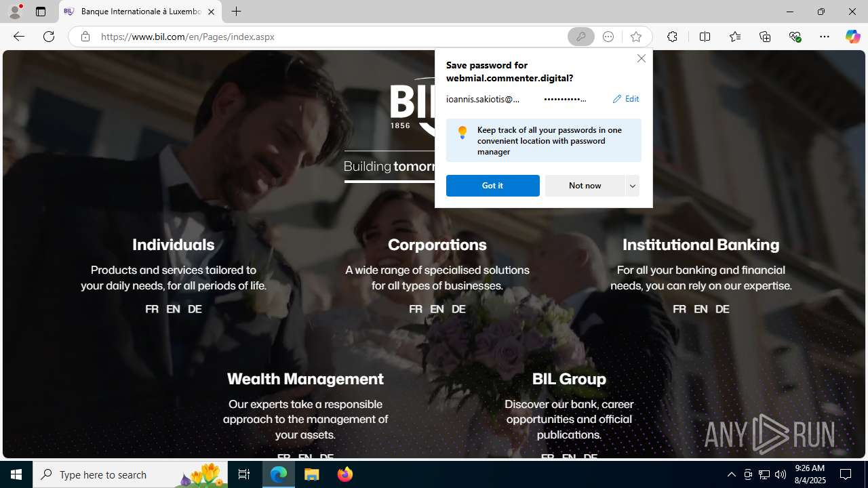Click the address bar URL
The image size is (868, 488).
(188, 37)
